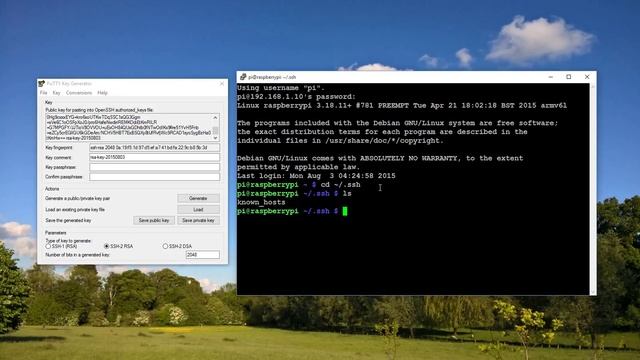The image size is (640, 360).
Task: Click the 'Linux raspberrypi 3.18.11+' line
Action: point(402,106)
